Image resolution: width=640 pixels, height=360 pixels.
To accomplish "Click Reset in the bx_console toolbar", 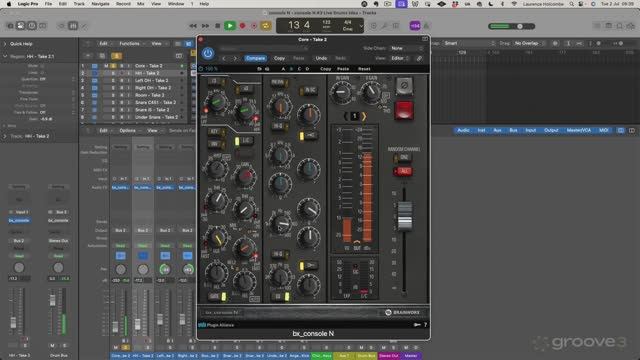I will 364,69.
